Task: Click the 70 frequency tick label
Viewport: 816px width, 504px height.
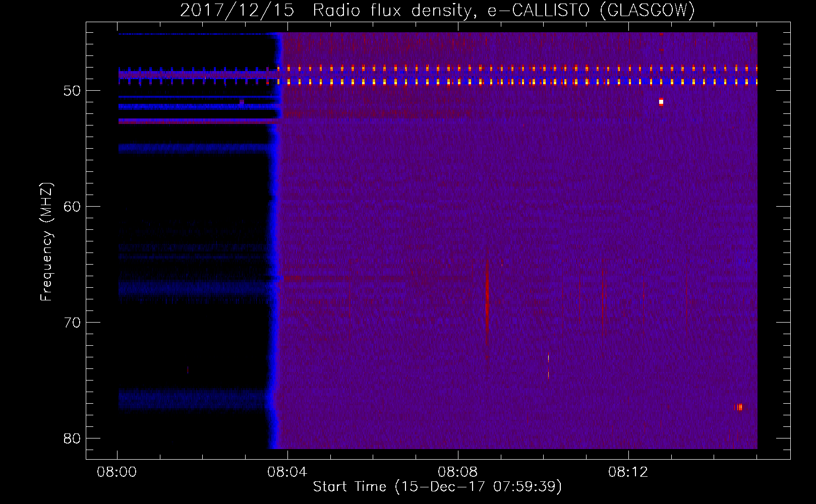Action: point(72,323)
